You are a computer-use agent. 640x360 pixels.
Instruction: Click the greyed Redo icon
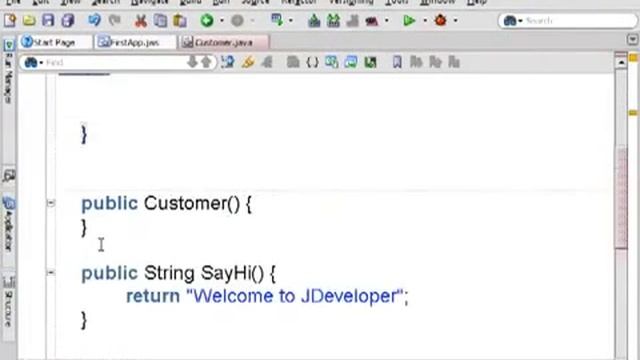(x=115, y=20)
